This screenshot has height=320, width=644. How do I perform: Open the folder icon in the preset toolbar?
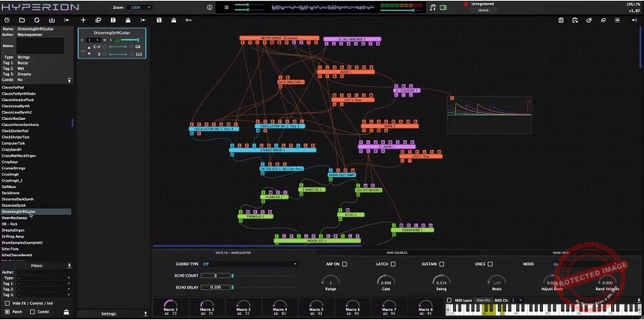click(x=22, y=20)
